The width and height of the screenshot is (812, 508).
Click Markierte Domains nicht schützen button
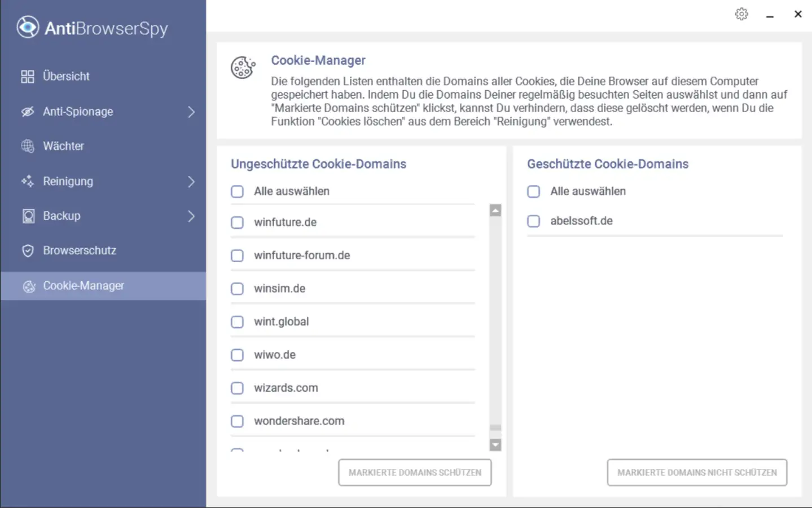pyautogui.click(x=697, y=472)
